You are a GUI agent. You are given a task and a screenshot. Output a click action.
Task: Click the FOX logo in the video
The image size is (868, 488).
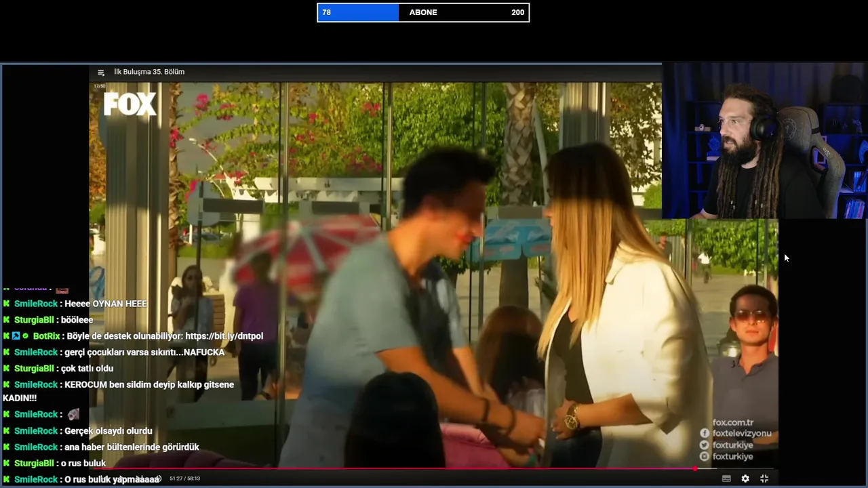130,104
